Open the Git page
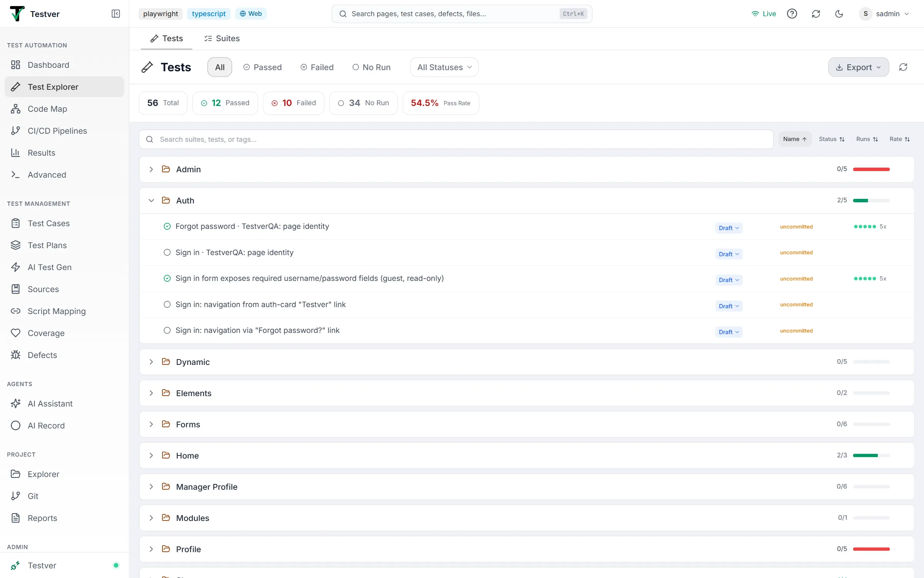The height and width of the screenshot is (578, 924). 64,496
